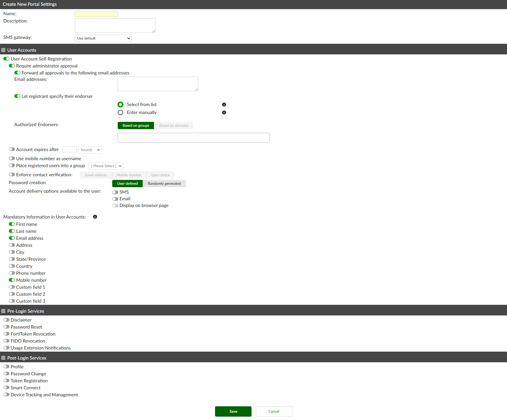Collapse the Pre-Login Services section
The width and height of the screenshot is (507, 420).
3,311
